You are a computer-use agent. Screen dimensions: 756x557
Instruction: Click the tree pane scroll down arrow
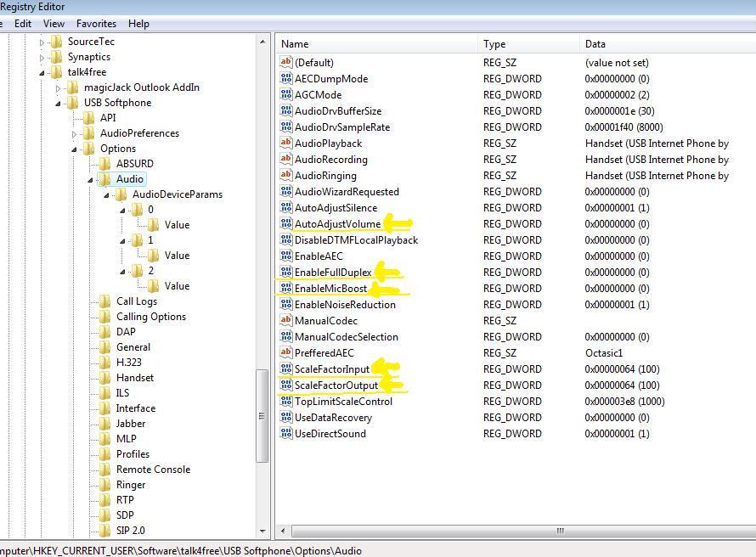(262, 531)
